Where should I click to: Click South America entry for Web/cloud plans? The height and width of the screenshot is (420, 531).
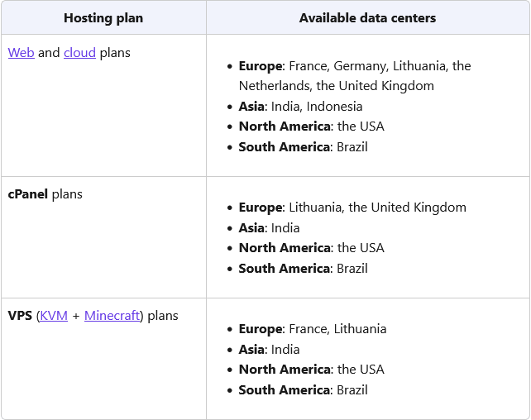[303, 147]
